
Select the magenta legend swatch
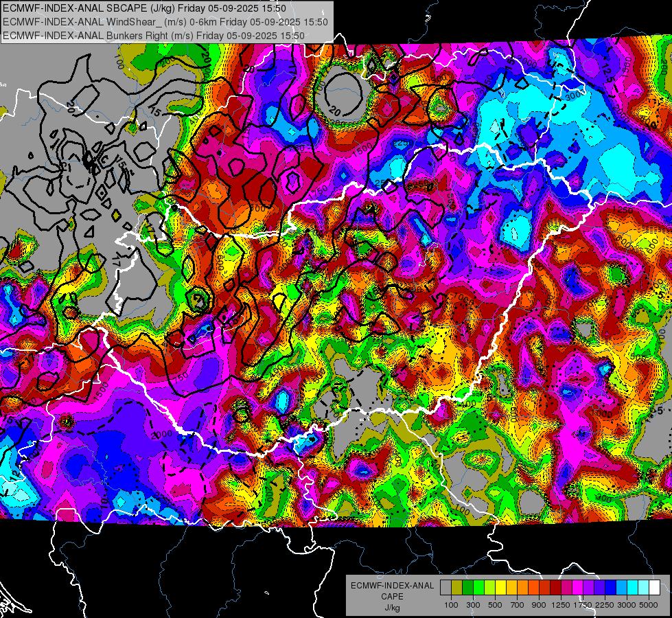point(578,588)
